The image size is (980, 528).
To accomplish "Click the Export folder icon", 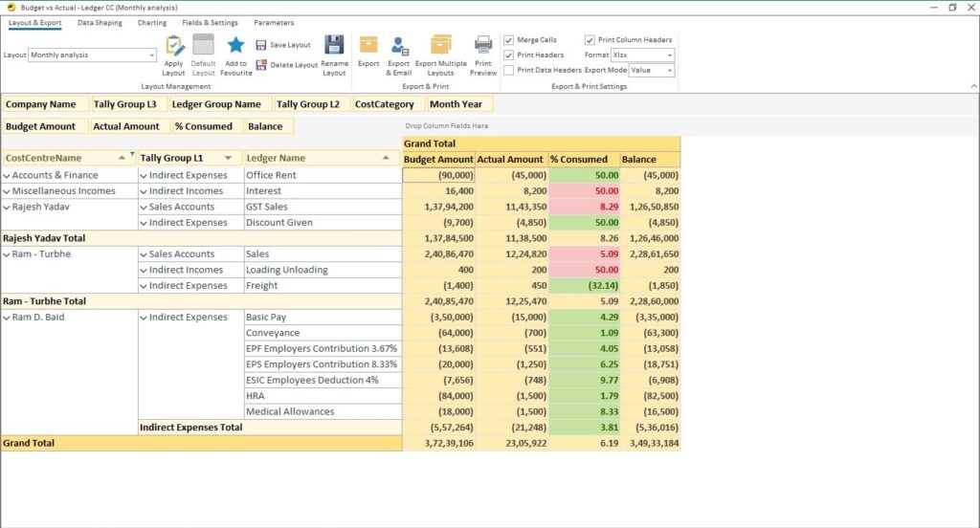I will pos(368,45).
